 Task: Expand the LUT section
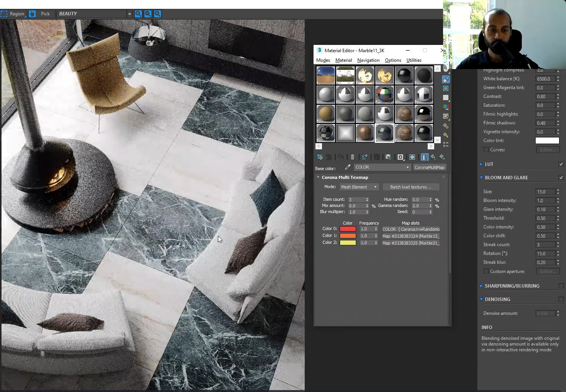481,164
